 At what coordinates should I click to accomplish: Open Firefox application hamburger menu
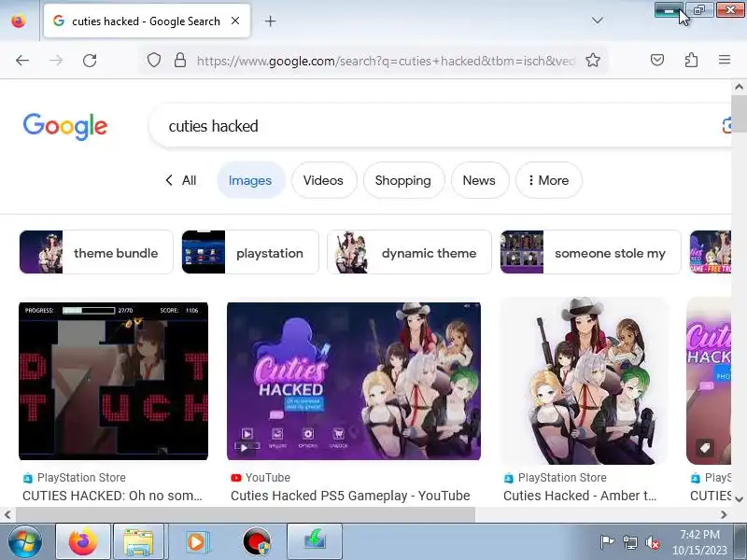tap(725, 60)
